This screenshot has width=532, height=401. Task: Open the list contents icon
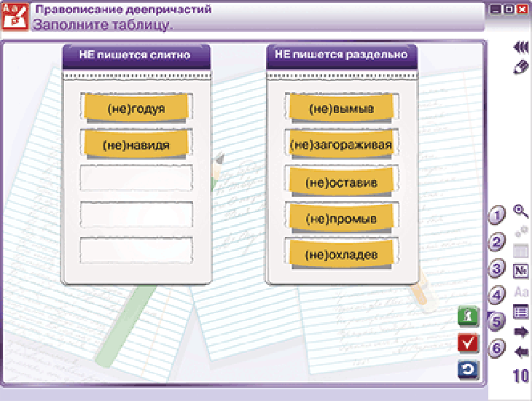pos(521,312)
